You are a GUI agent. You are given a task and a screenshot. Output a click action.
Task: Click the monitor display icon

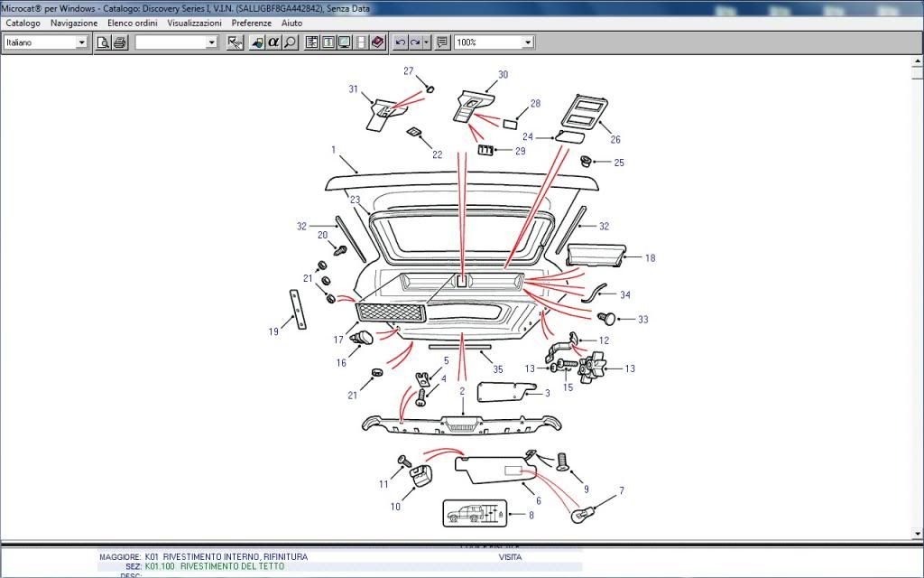click(x=344, y=42)
